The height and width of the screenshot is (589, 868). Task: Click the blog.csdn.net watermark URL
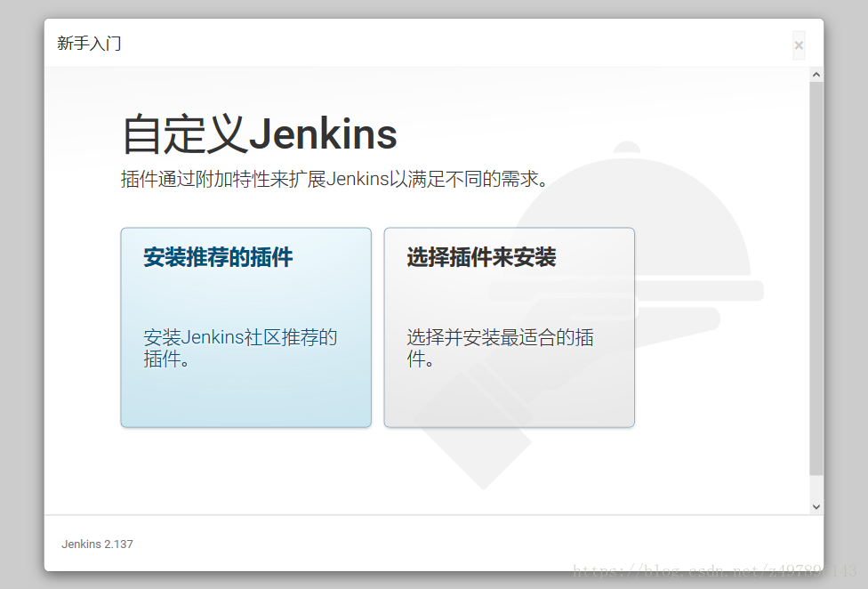coord(714,570)
